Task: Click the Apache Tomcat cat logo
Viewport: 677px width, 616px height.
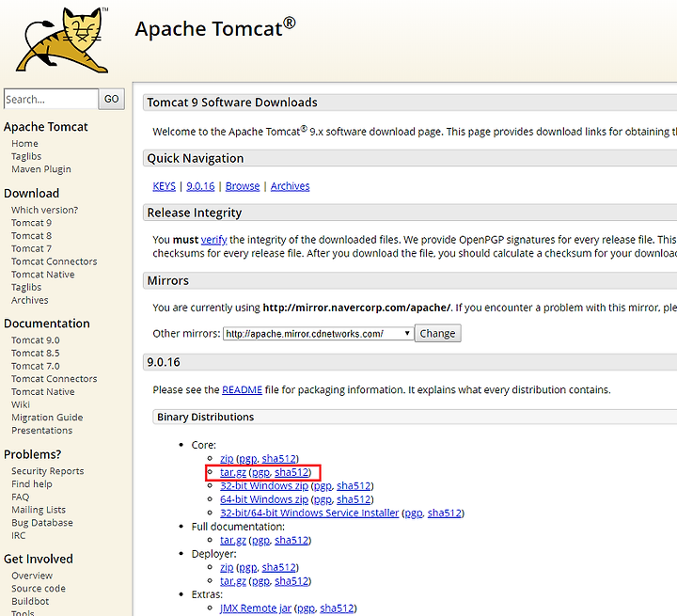Action: pos(63,39)
